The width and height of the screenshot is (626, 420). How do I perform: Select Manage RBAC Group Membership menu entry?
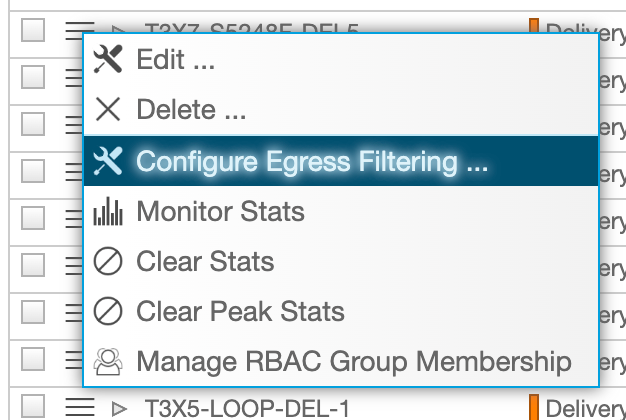coord(341,362)
